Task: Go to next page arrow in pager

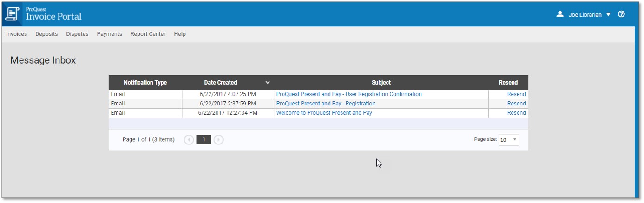Action: pyautogui.click(x=219, y=140)
